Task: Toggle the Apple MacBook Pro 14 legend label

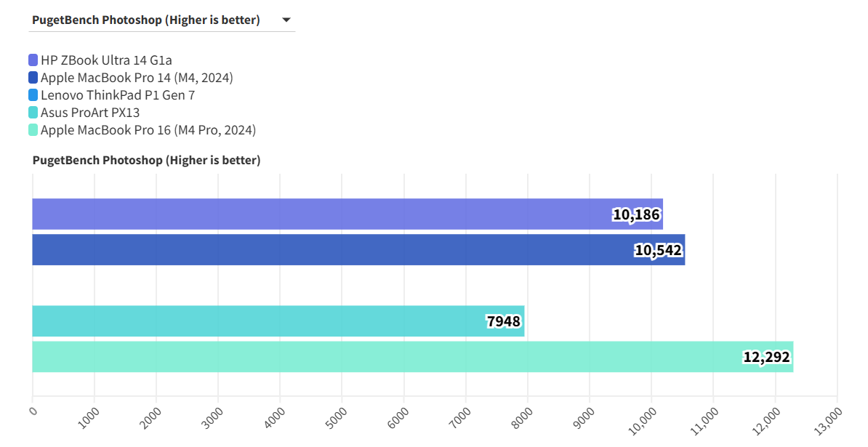Action: coord(137,77)
